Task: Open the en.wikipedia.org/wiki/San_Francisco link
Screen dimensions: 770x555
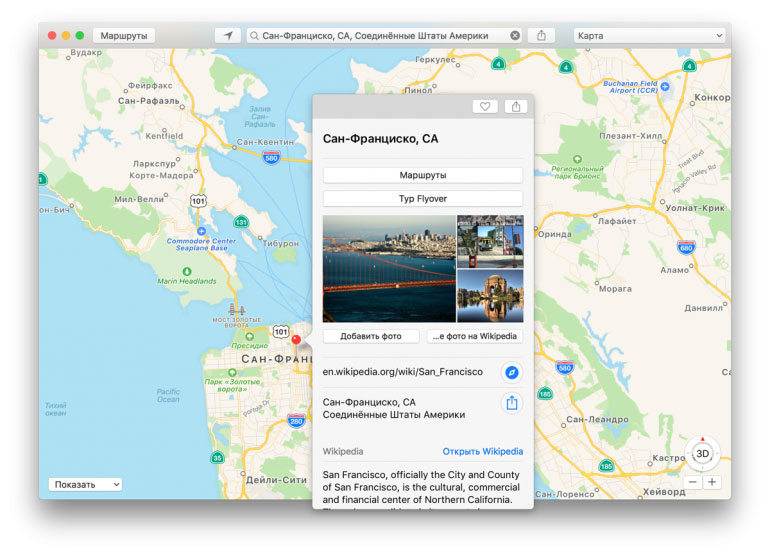Action: pyautogui.click(x=403, y=372)
